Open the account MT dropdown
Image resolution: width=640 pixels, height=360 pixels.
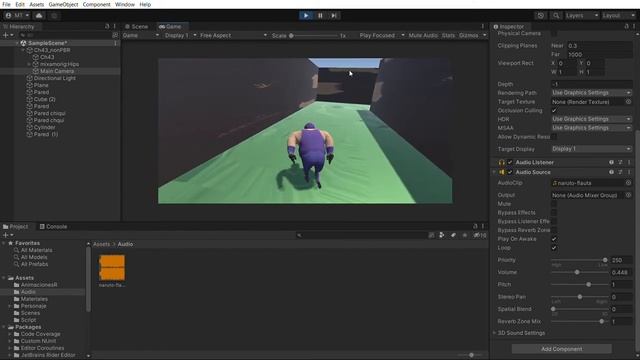[17, 16]
